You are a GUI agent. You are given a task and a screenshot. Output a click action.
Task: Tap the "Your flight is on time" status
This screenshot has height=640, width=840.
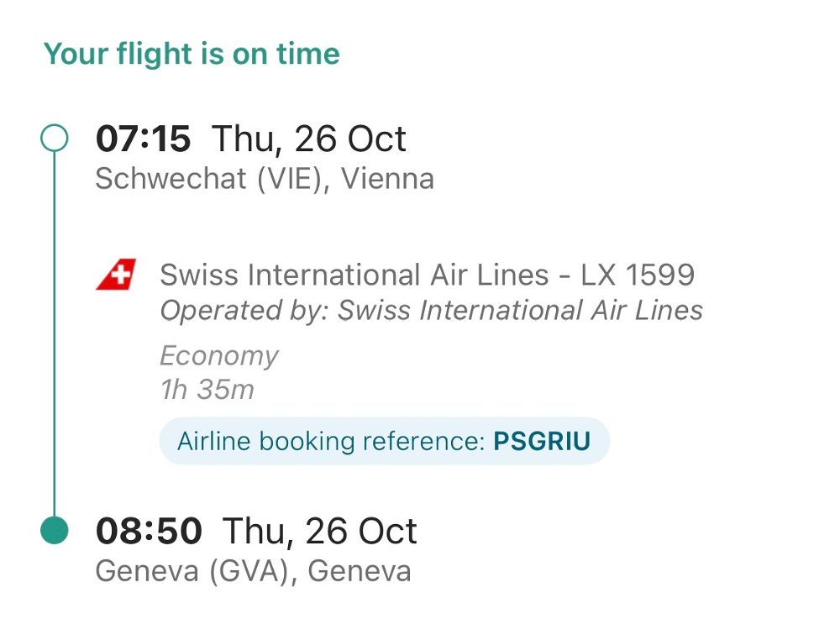[192, 54]
